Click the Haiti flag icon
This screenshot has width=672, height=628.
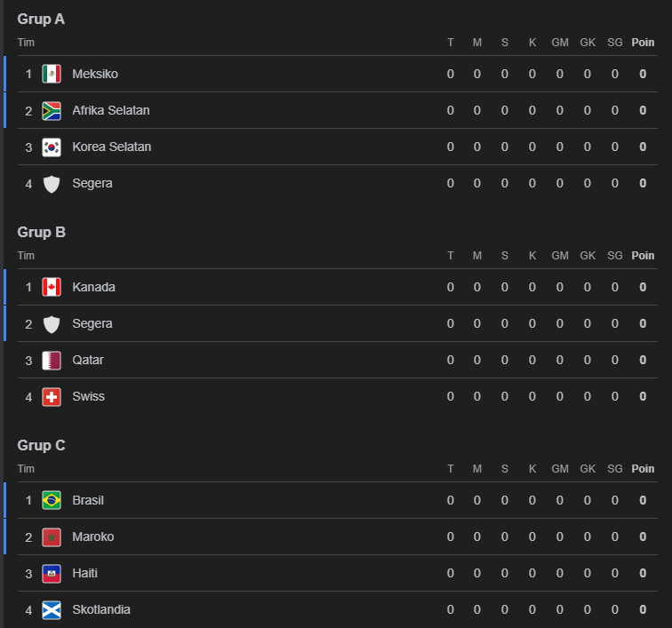52,573
